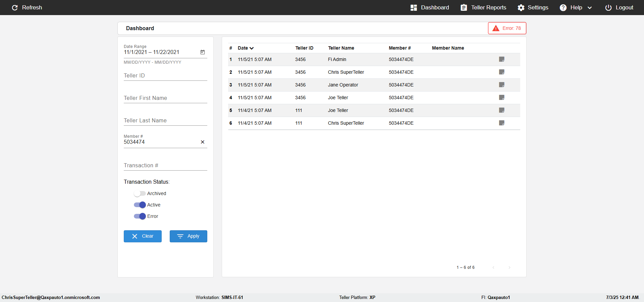
Task: Click Member # 5034474DE in row 2
Action: (x=401, y=72)
